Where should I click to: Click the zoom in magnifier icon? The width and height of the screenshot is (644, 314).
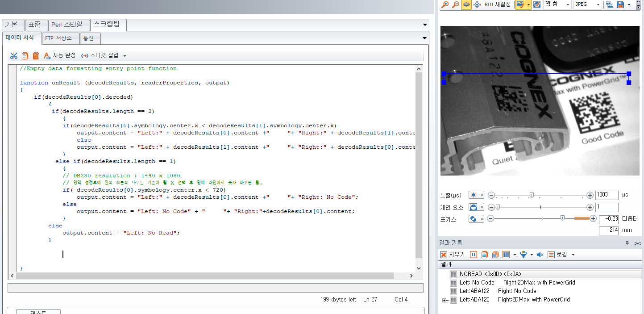(x=445, y=4)
